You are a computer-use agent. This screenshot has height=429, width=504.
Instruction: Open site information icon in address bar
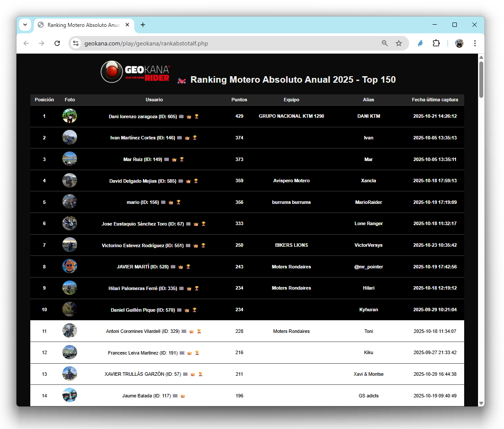tap(76, 43)
